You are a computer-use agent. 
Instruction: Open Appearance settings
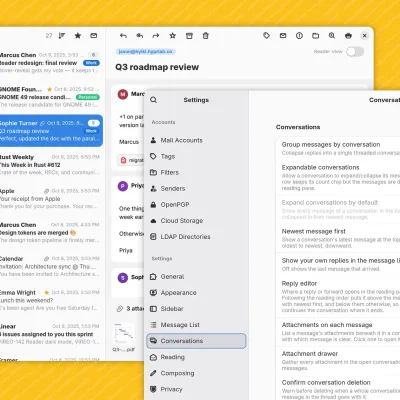point(196,293)
